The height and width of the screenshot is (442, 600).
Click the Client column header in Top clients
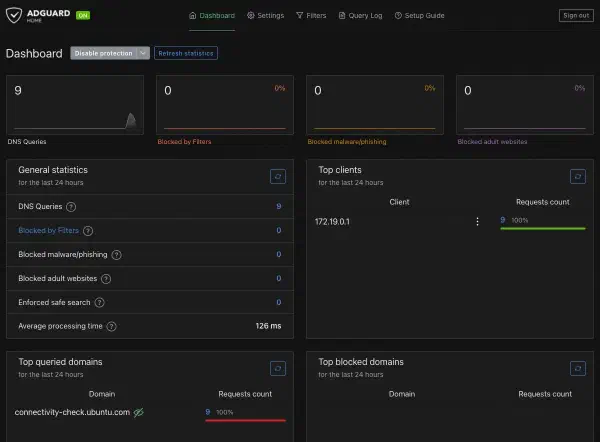399,202
